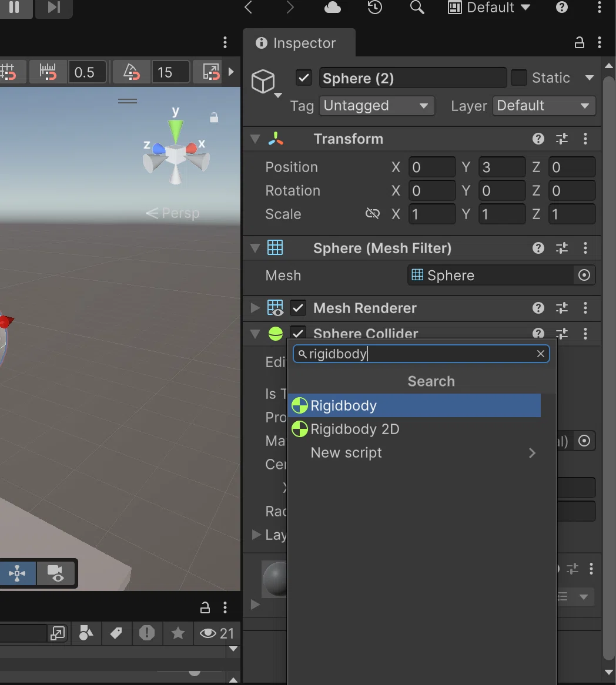Search by type filter icon
This screenshot has height=685, width=616.
coord(86,633)
